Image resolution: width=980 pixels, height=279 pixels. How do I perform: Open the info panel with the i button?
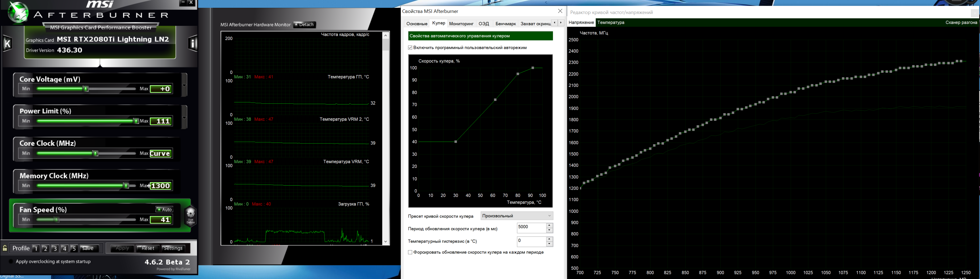pos(193,43)
